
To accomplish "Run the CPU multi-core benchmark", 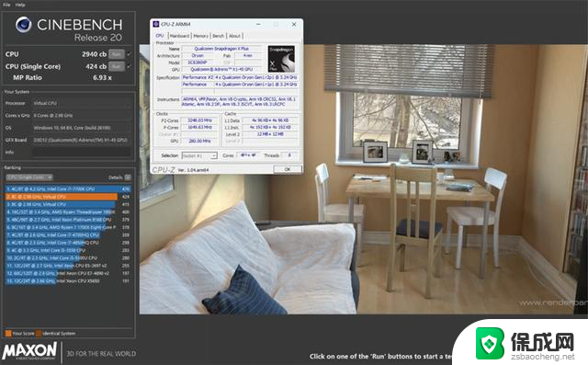I will pyautogui.click(x=117, y=54).
